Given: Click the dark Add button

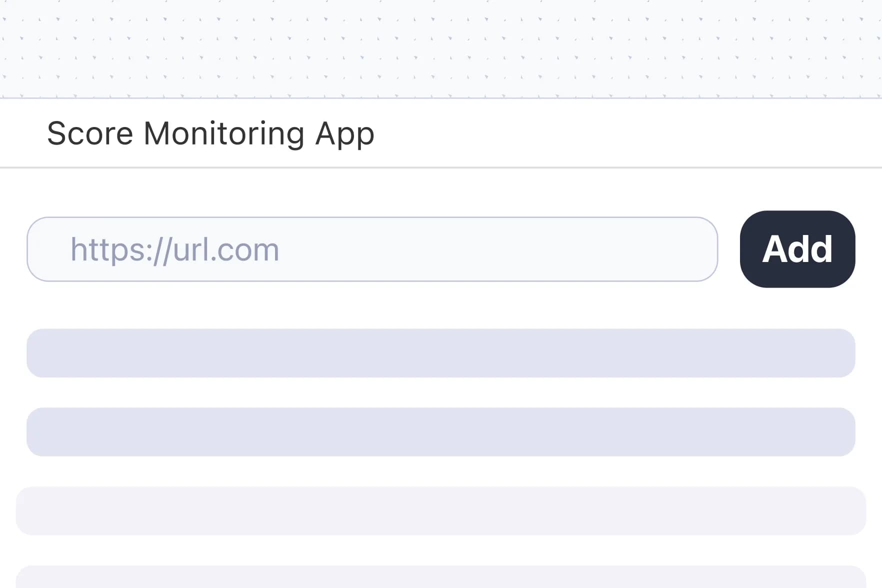Looking at the screenshot, I should tap(797, 249).
